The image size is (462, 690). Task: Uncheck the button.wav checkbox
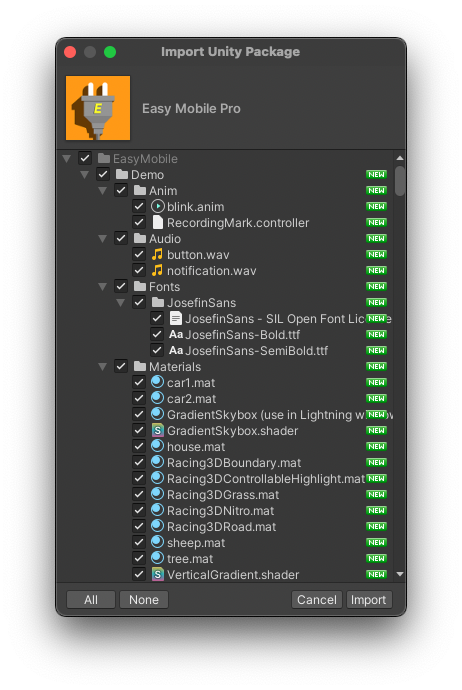139,254
